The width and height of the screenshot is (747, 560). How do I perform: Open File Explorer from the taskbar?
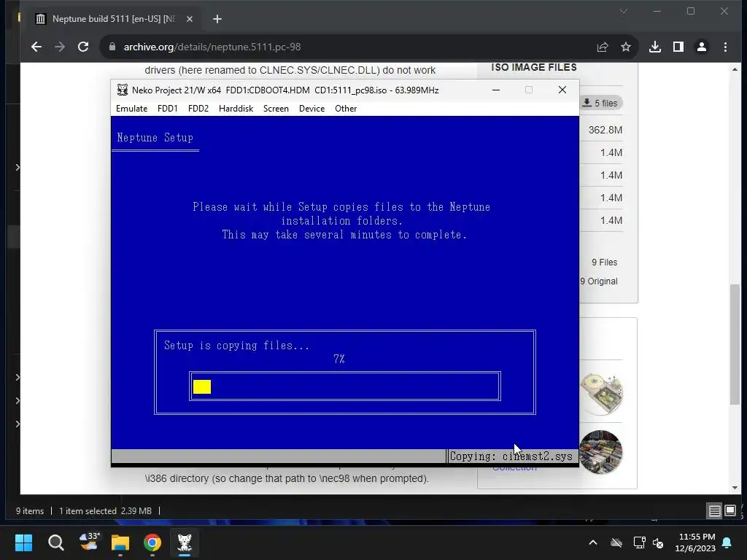click(x=120, y=542)
